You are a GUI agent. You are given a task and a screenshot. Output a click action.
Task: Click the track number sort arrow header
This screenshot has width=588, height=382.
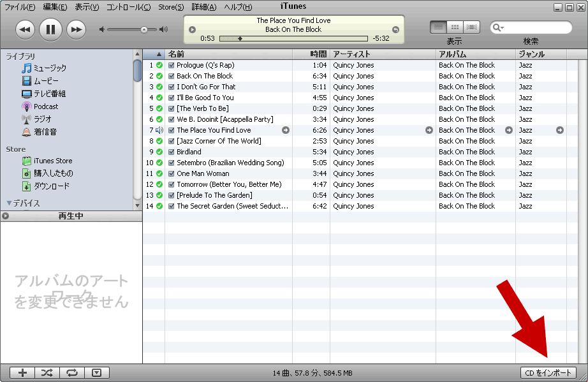[x=154, y=54]
